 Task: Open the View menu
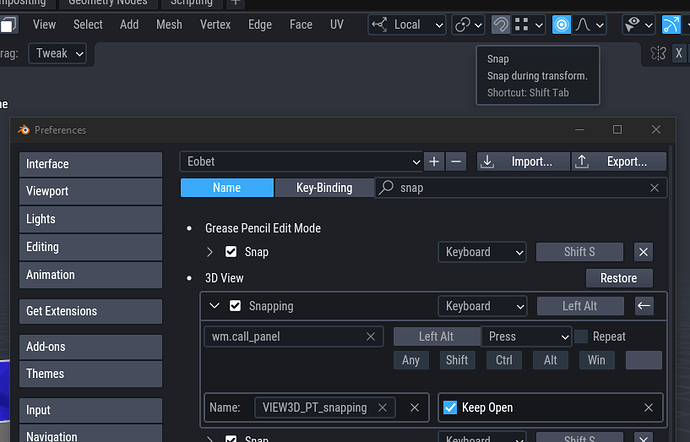coord(44,25)
